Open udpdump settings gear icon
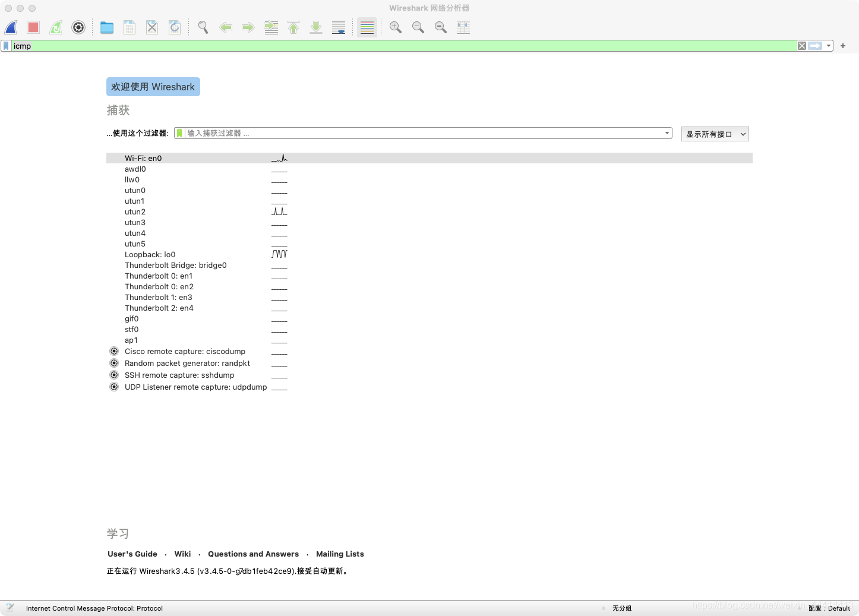This screenshot has height=616, width=859. click(x=114, y=387)
